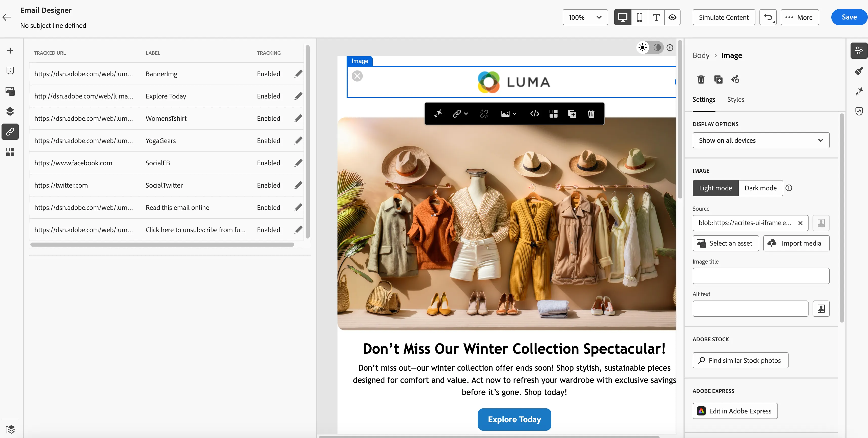Edit the BannerImg tracked URL row
868x438 pixels.
(x=298, y=74)
